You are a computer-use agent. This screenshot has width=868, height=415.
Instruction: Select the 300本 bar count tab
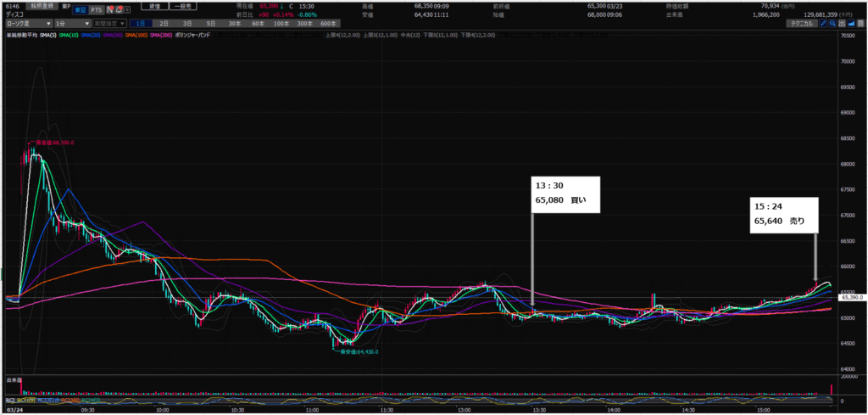click(303, 24)
